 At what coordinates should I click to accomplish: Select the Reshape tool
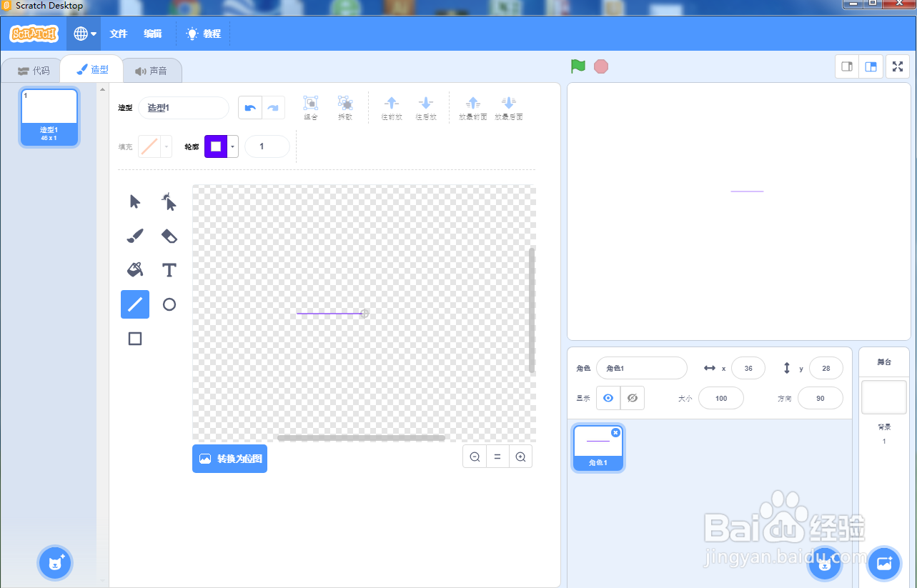tap(169, 201)
